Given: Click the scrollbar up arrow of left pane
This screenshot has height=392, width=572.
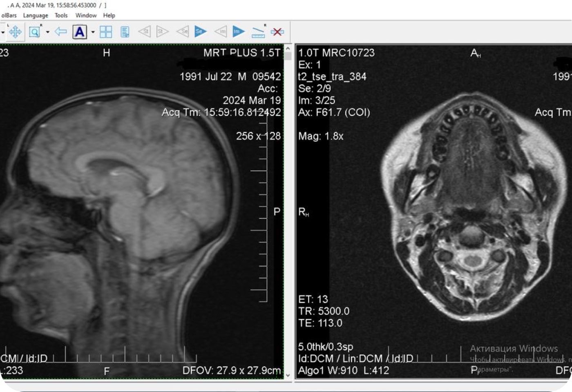Looking at the screenshot, I should (x=288, y=49).
